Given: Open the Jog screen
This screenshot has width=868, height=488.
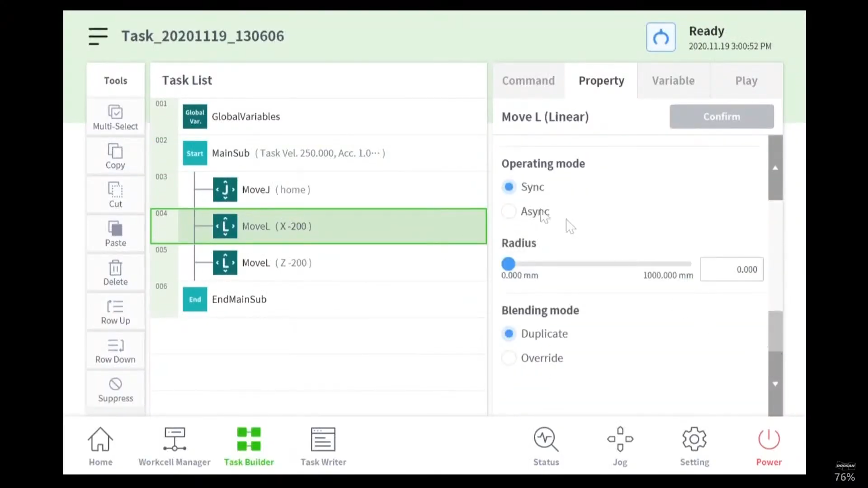Looking at the screenshot, I should (620, 439).
